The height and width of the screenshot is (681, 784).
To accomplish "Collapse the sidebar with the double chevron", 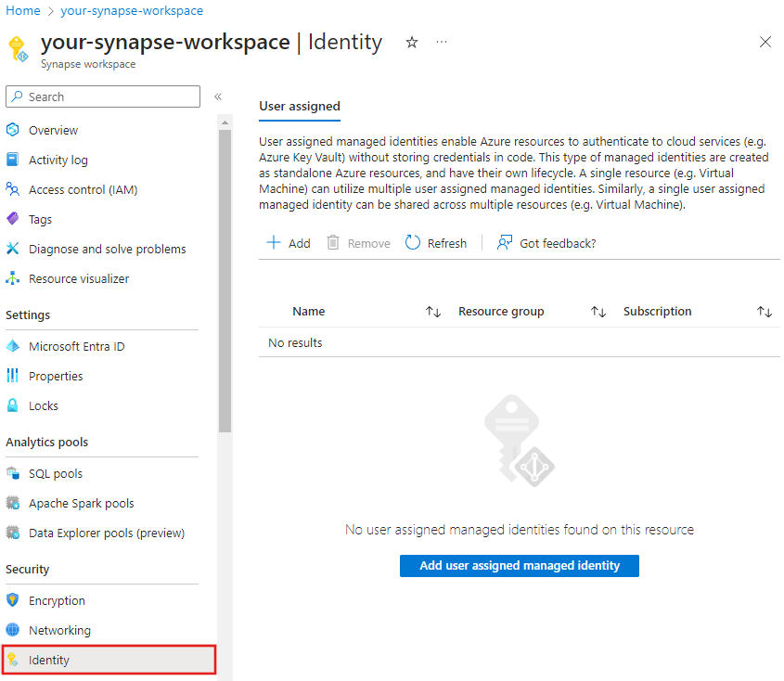I will point(218,96).
